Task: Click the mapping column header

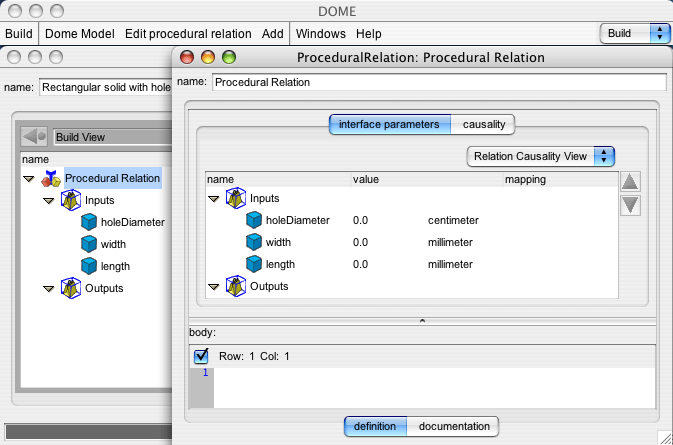Action: pos(561,179)
